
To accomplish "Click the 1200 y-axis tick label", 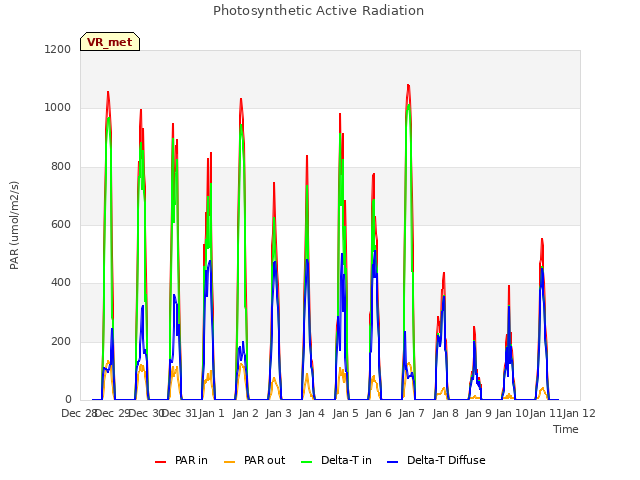I will [x=58, y=49].
